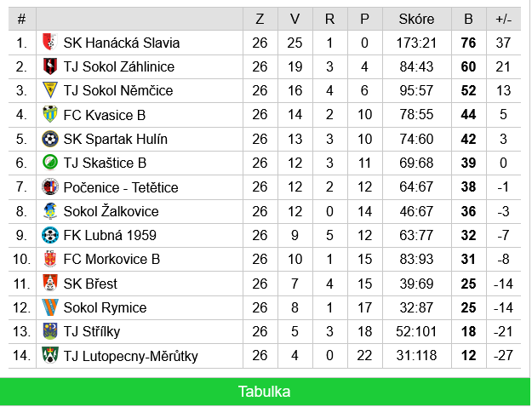This screenshot has height=407, width=532.
Task: Click the V wins column header
Action: click(x=295, y=19)
